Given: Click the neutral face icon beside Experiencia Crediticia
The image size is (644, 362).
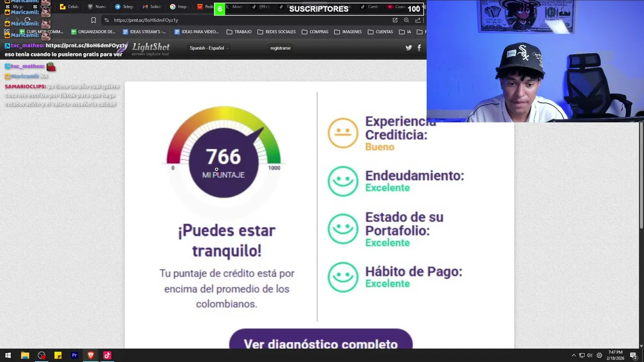Looking at the screenshot, I should tap(343, 133).
